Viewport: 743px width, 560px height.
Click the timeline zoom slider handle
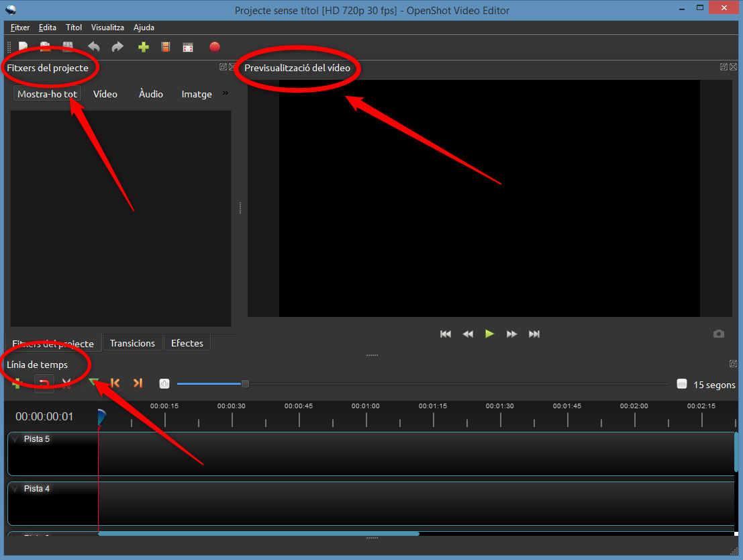click(x=245, y=383)
